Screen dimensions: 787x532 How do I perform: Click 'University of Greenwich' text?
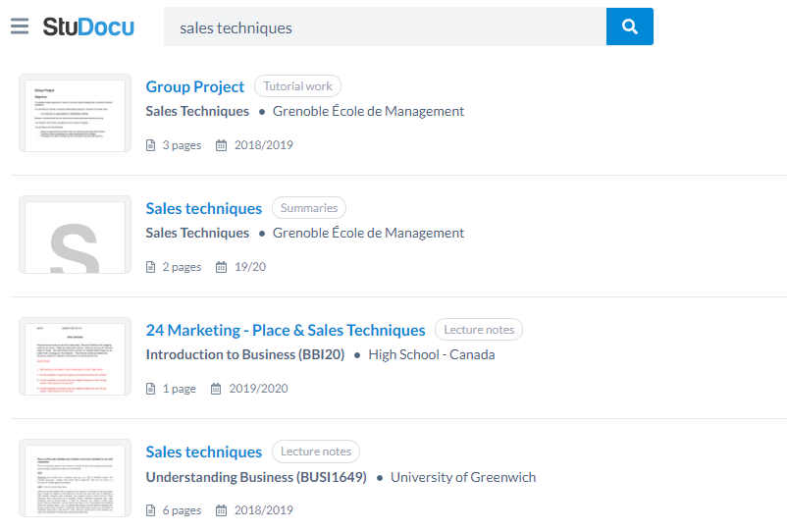(463, 477)
